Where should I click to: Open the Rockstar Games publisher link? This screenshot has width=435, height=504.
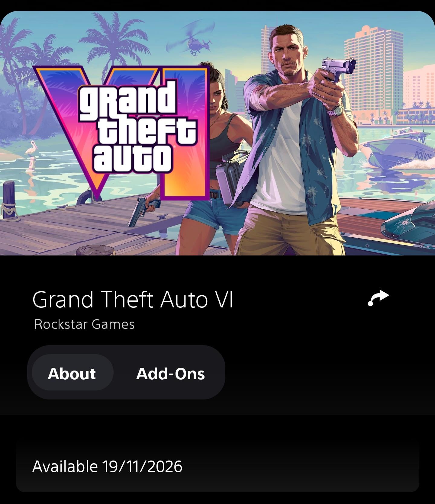tap(84, 324)
